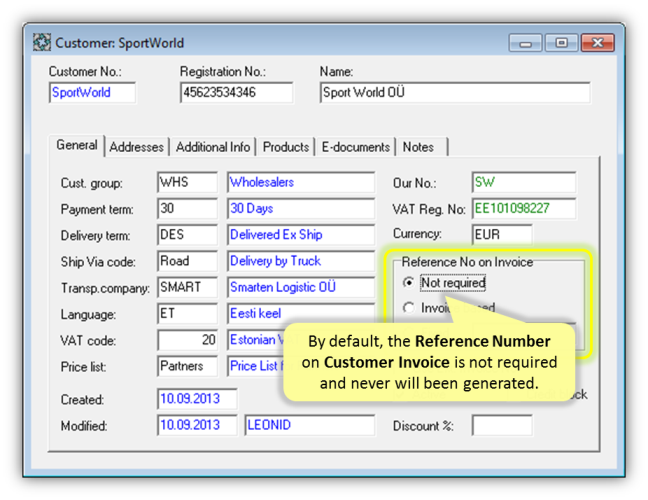Click the Currency field EUR
The width and height of the screenshot is (648, 500).
[x=502, y=235]
